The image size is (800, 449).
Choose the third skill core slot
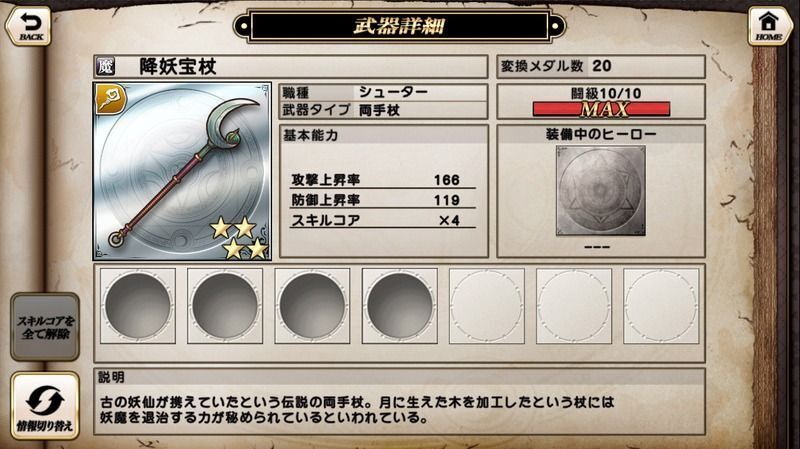[x=312, y=306]
